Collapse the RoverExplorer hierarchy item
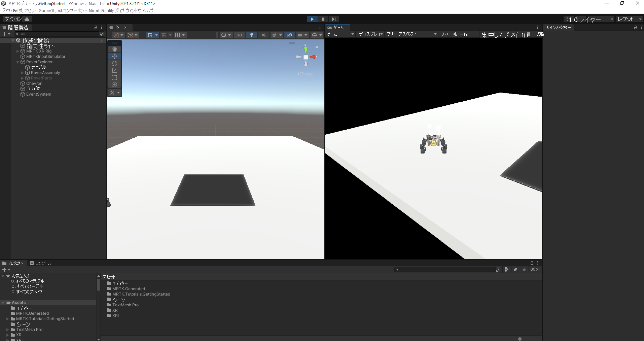Viewport: 644px width, 341px height. click(18, 62)
